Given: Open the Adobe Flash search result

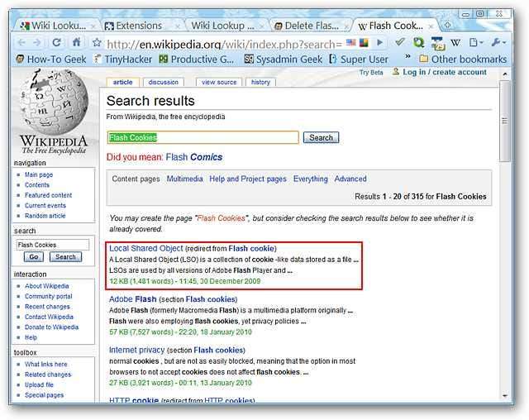Looking at the screenshot, I should 132,299.
